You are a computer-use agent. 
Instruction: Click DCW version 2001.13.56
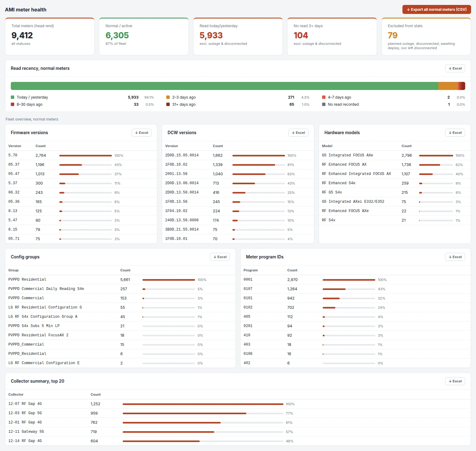pos(238,174)
